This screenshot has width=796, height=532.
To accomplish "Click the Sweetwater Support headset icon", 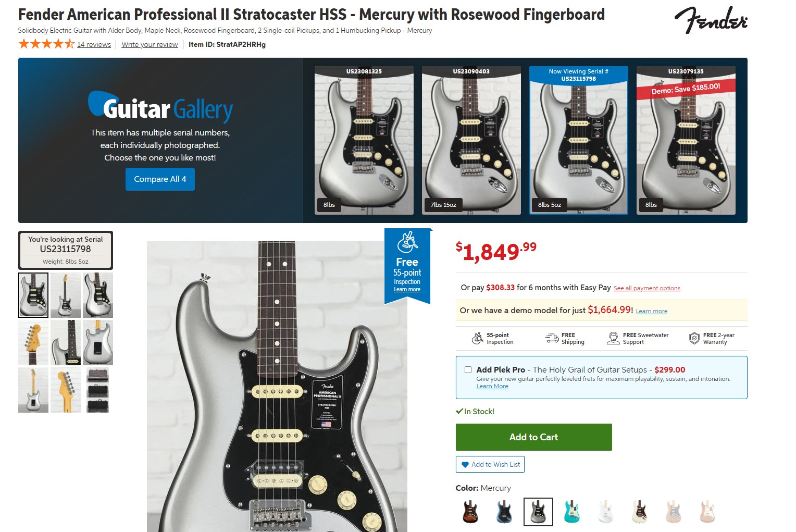I will point(613,339).
